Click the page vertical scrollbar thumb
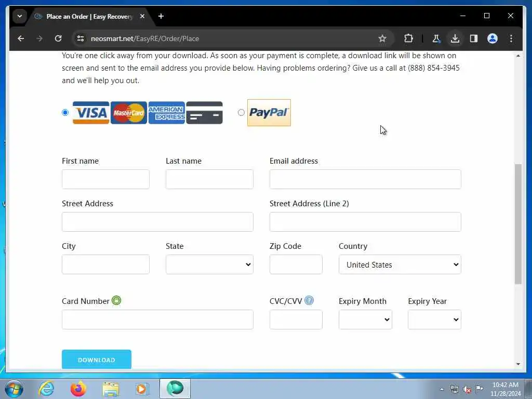This screenshot has height=399, width=532. click(x=518, y=224)
